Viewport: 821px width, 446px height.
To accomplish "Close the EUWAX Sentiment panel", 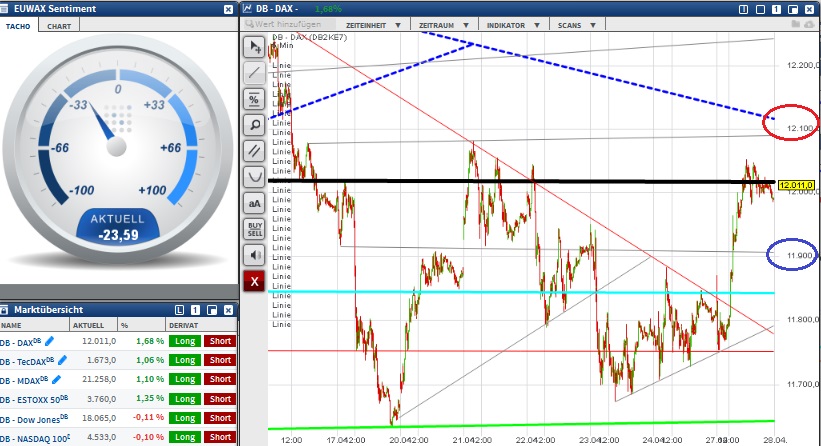I will pos(228,9).
